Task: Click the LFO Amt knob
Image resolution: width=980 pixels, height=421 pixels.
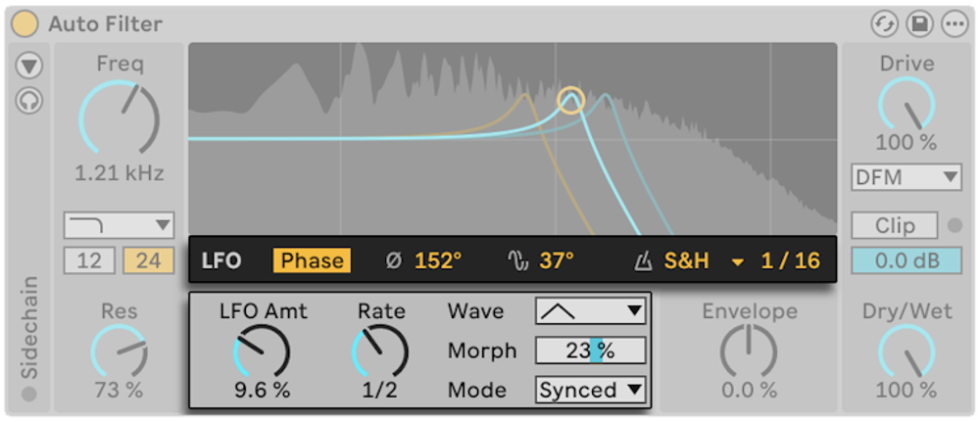Action: click(x=262, y=351)
